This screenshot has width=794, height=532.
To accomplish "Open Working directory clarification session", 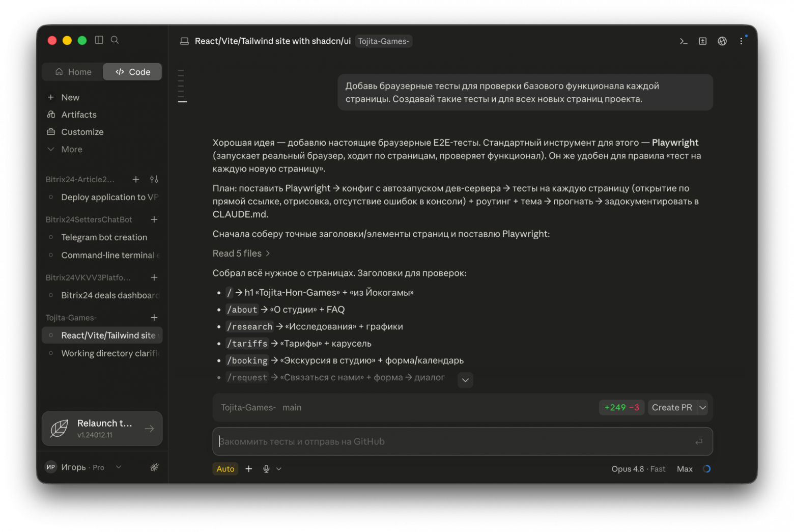I will tap(102, 353).
